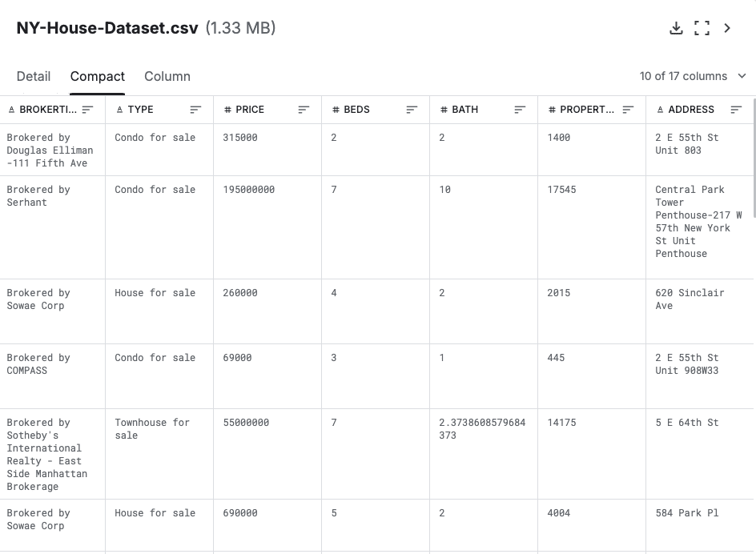This screenshot has height=554, width=756.
Task: Click the Townhouse for sale cell
Action: click(152, 429)
